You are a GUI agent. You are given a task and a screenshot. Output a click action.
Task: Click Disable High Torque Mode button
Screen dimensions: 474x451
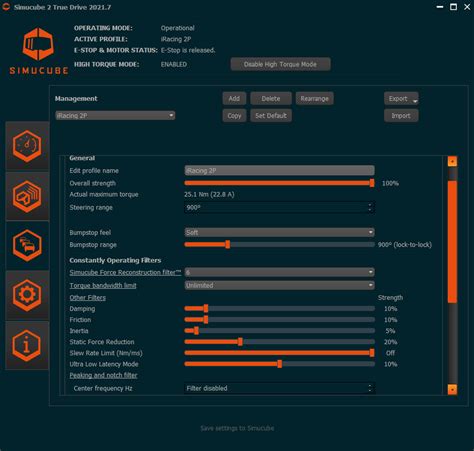280,64
